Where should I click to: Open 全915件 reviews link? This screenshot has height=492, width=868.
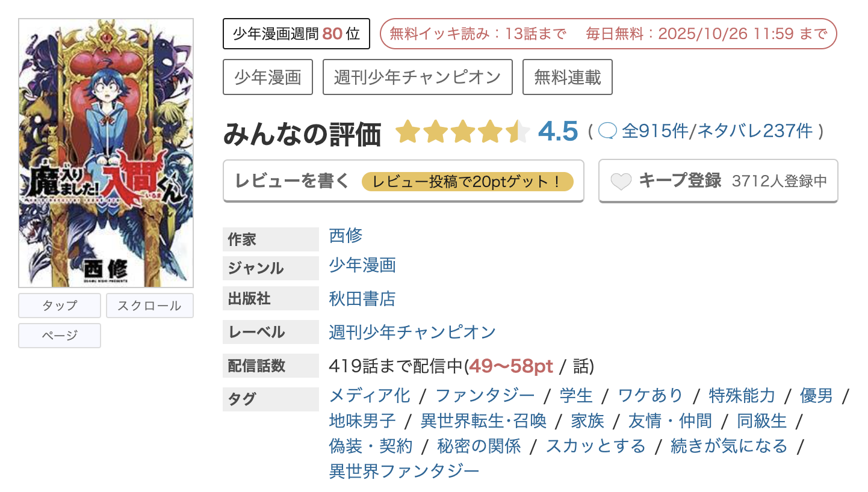(x=654, y=131)
